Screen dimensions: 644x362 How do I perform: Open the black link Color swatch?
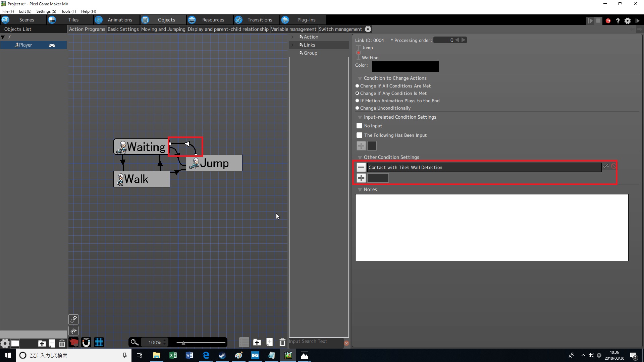(405, 66)
